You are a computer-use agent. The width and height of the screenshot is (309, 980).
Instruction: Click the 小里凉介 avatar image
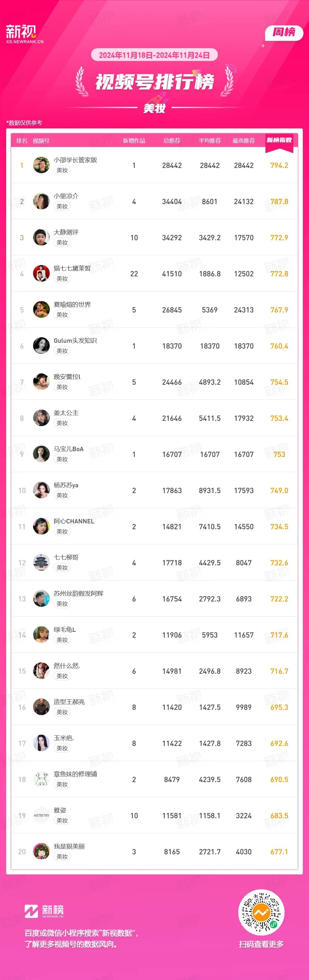pos(41,201)
